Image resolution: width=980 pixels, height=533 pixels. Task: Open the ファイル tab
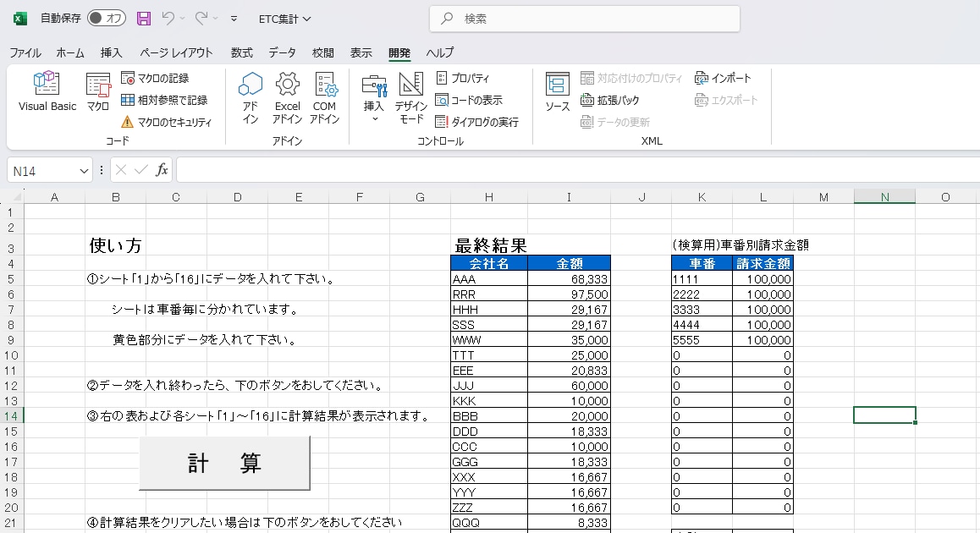25,53
